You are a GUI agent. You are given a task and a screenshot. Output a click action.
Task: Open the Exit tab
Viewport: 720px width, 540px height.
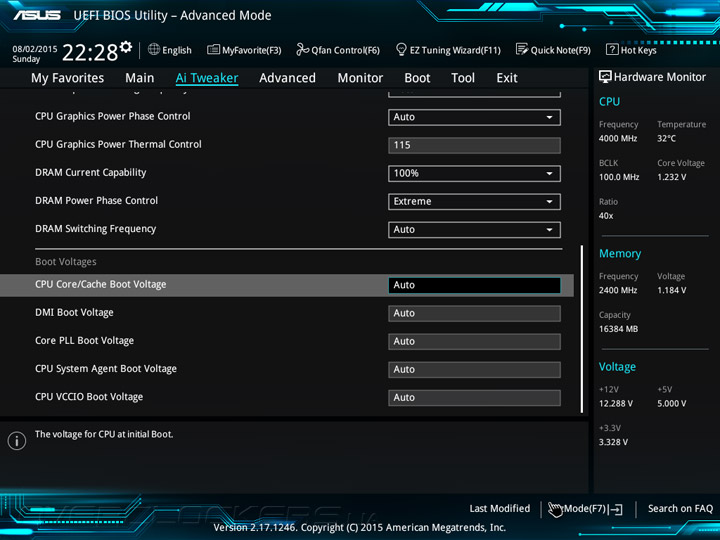[507, 78]
